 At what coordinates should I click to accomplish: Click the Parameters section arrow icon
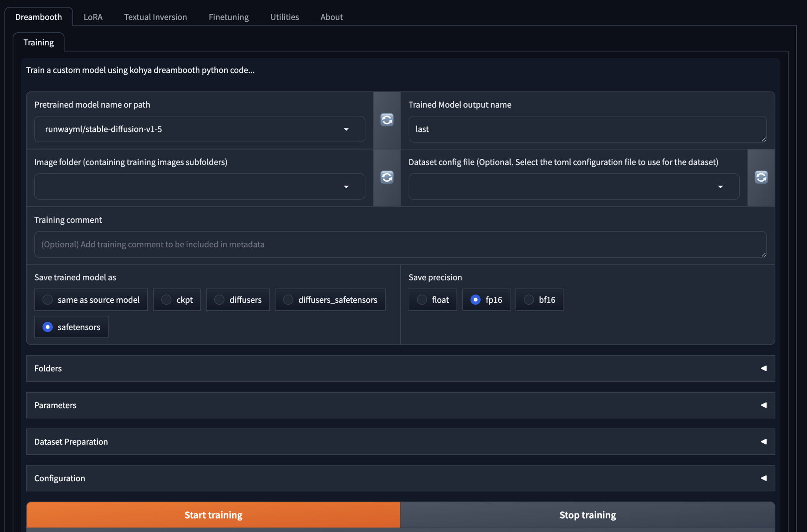pos(763,405)
